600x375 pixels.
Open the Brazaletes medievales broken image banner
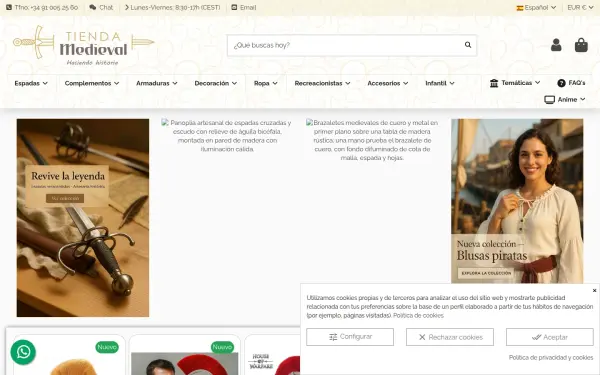click(372, 140)
